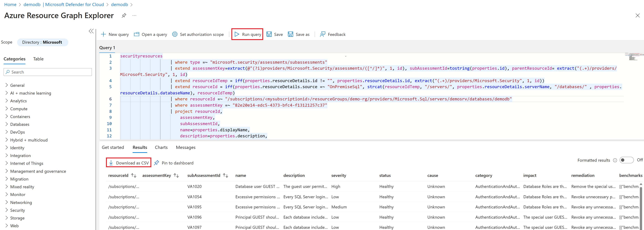Viewport: 644px width, 230px height.
Task: Expand the AI + machine learning category
Action: point(7,93)
